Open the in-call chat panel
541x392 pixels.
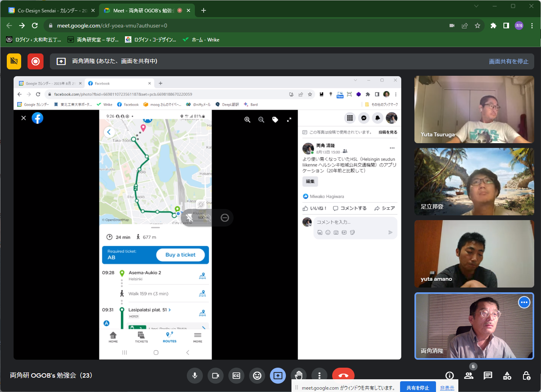click(x=488, y=376)
